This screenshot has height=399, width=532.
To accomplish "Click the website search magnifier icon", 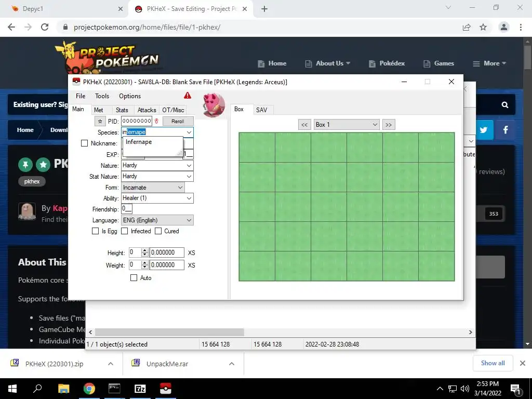I will click(x=505, y=105).
